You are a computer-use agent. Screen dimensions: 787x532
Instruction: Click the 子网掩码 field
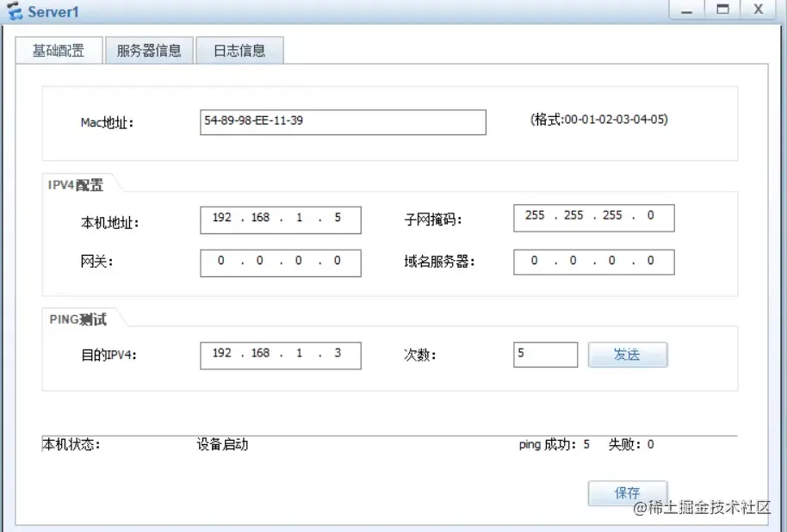(594, 218)
